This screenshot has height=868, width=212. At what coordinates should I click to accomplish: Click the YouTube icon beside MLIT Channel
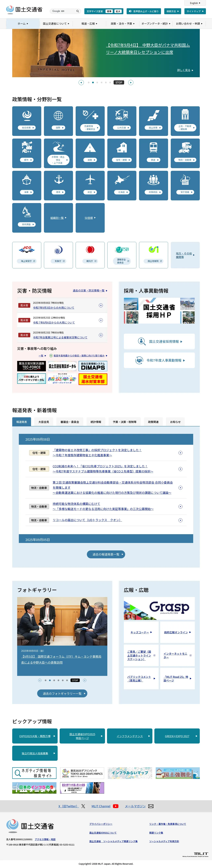point(116,806)
